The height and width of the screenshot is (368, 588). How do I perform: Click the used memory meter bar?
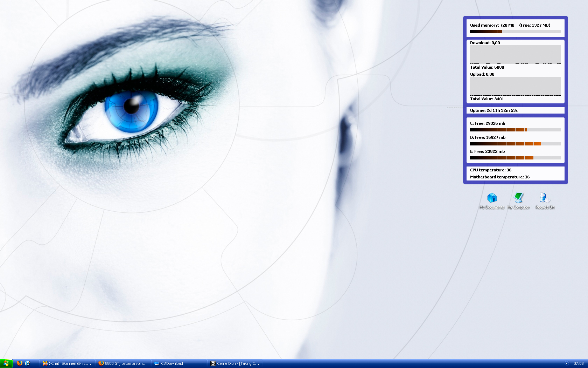516,32
